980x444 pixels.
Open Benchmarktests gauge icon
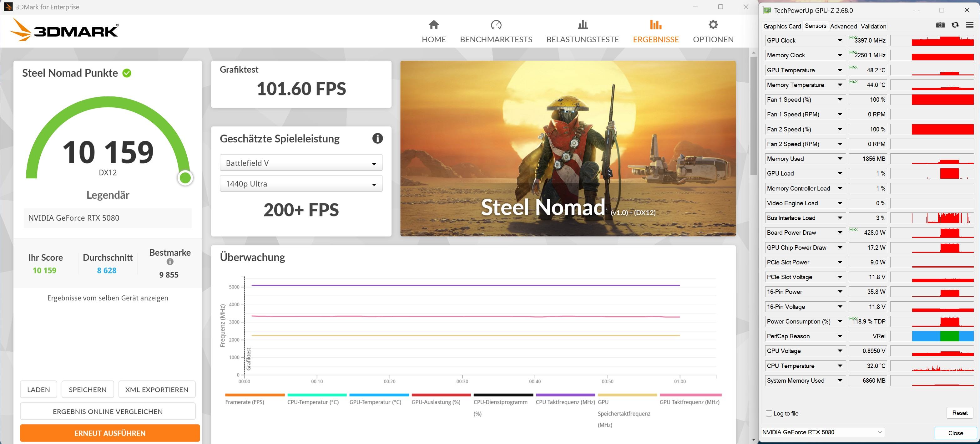(x=496, y=25)
